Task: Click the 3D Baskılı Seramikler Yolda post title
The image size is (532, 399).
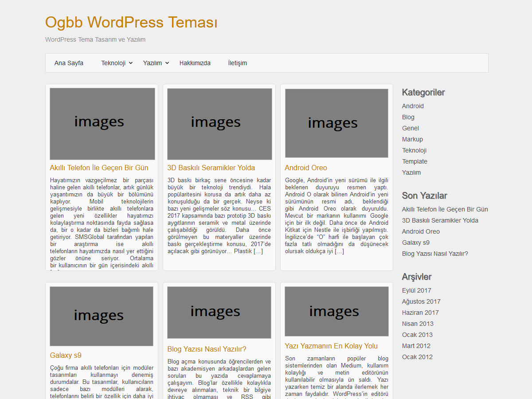Action: click(x=211, y=168)
